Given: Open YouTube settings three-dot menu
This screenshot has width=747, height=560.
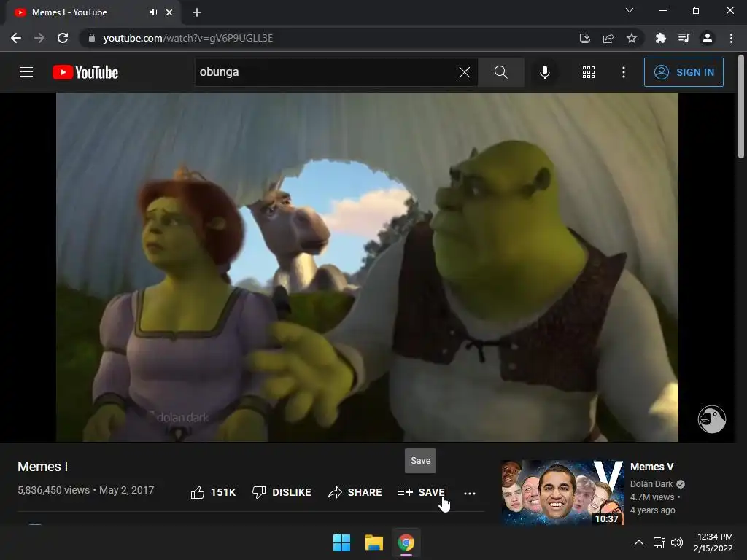Looking at the screenshot, I should click(623, 72).
